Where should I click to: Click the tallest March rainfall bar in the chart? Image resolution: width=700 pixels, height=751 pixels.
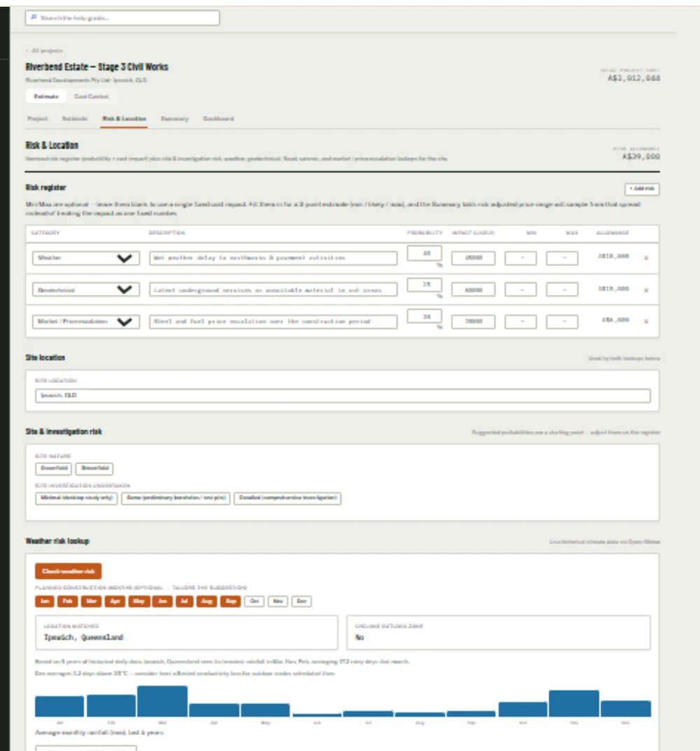pyautogui.click(x=162, y=701)
